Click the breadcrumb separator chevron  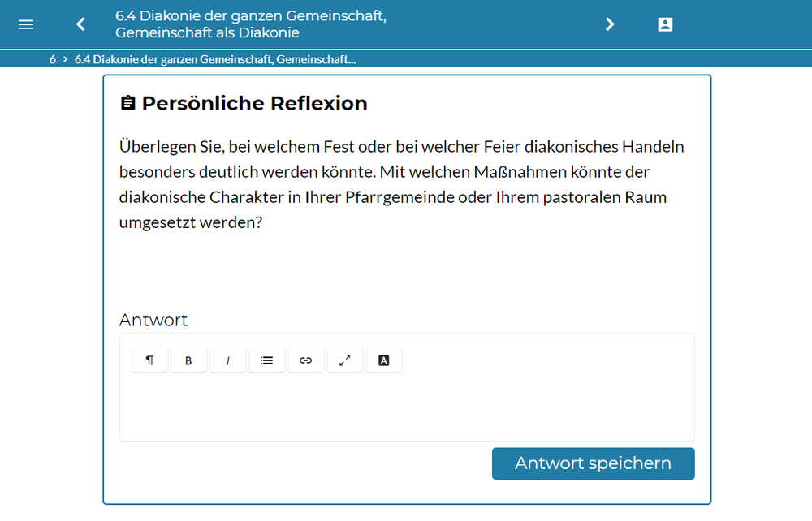64,59
